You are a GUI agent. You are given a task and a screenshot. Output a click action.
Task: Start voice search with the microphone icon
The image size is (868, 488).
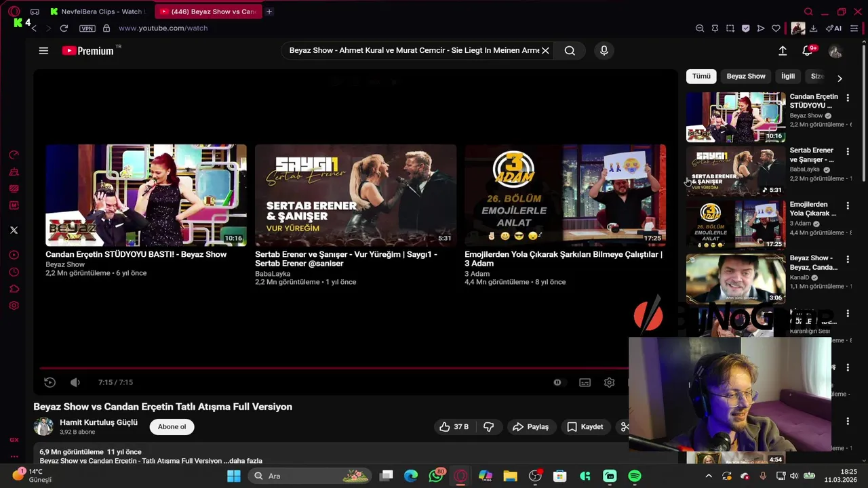pyautogui.click(x=604, y=50)
